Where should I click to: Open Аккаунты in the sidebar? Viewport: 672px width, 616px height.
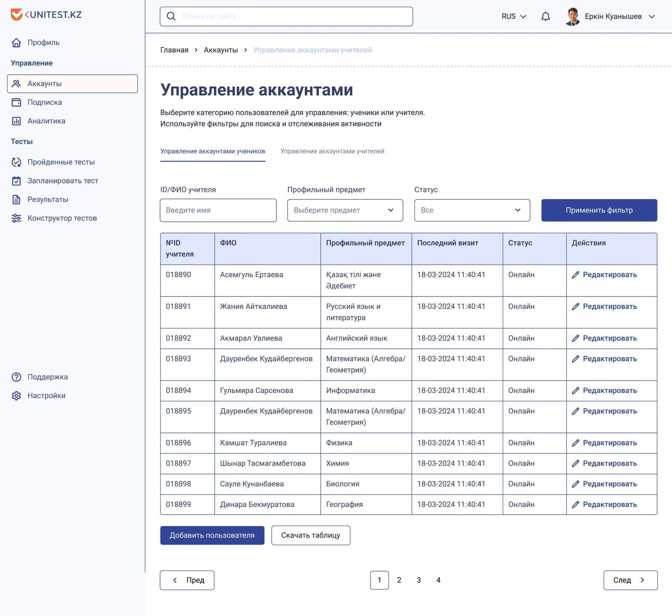point(72,84)
